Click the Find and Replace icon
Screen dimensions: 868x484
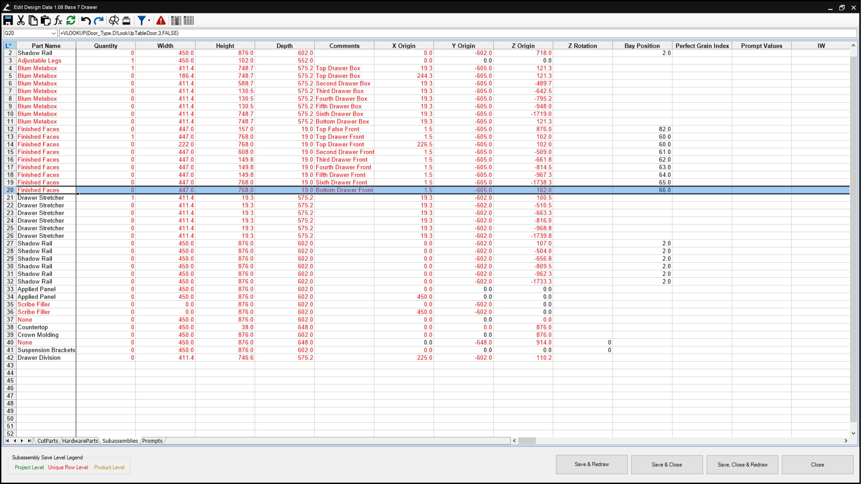coord(114,21)
